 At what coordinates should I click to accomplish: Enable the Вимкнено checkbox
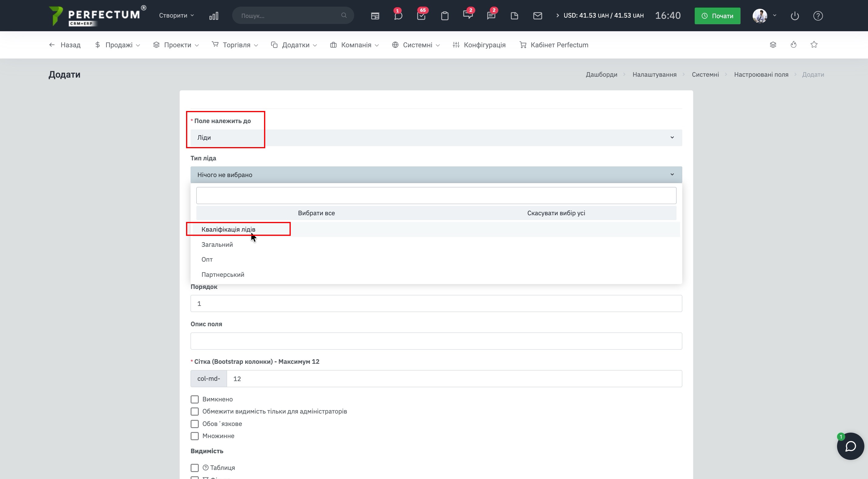(195, 399)
